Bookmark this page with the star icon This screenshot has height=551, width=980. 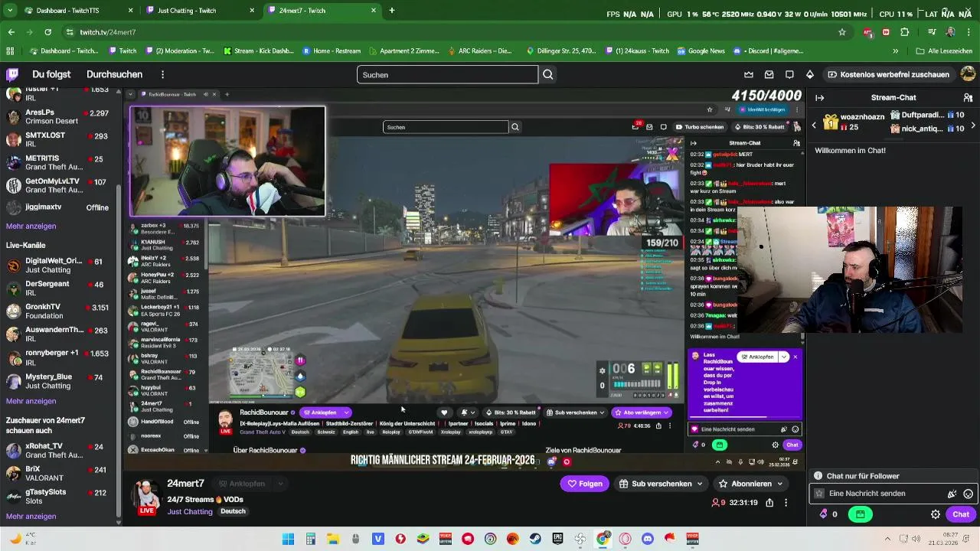[x=842, y=32]
